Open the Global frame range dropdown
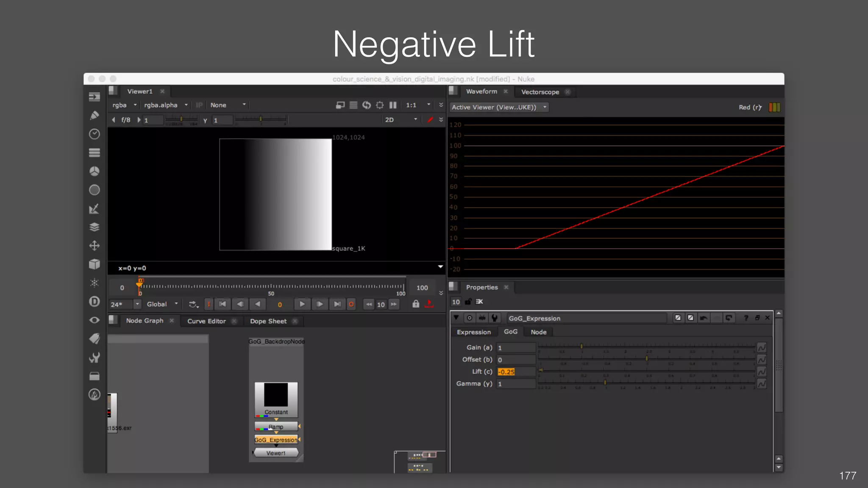Viewport: 868px width, 488px height. tap(162, 304)
